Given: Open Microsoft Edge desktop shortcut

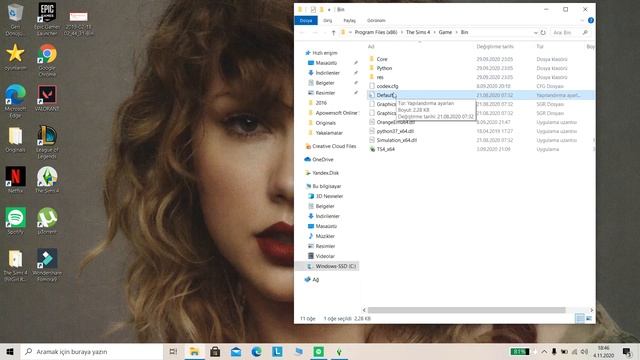Looking at the screenshot, I should [16, 101].
